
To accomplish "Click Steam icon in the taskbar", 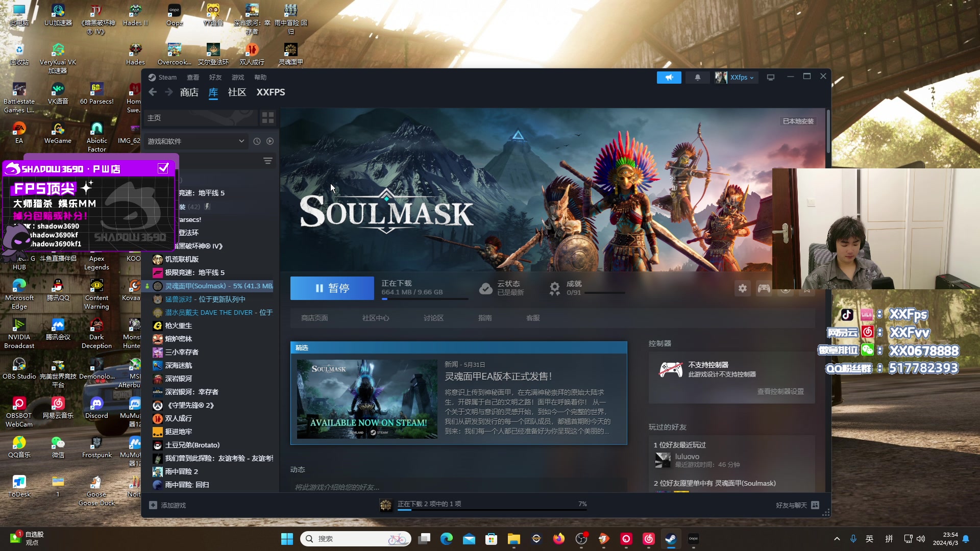I will pos(671,539).
